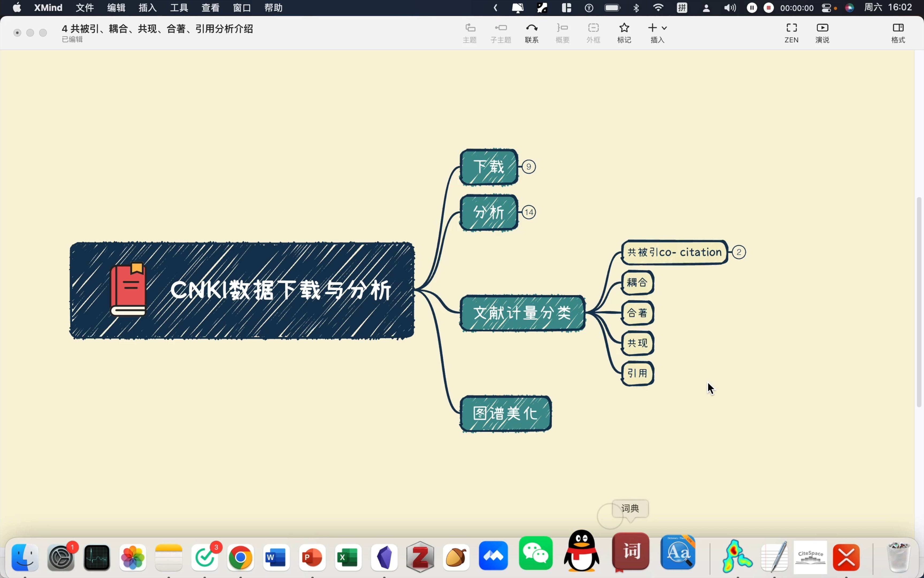Open the Trash in the Dock

tap(899, 557)
